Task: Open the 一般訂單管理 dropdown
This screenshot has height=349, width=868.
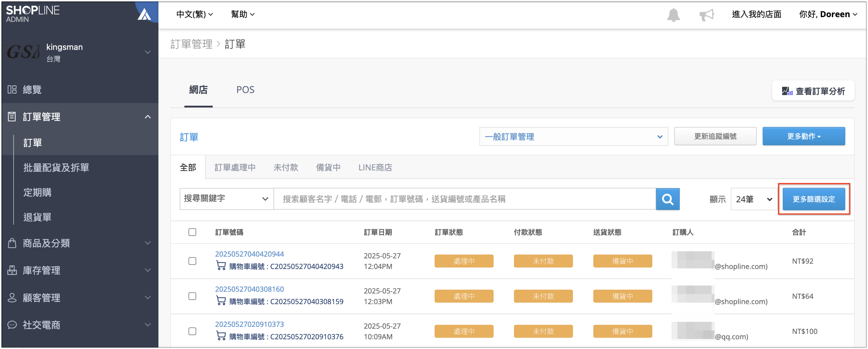Action: 573,137
